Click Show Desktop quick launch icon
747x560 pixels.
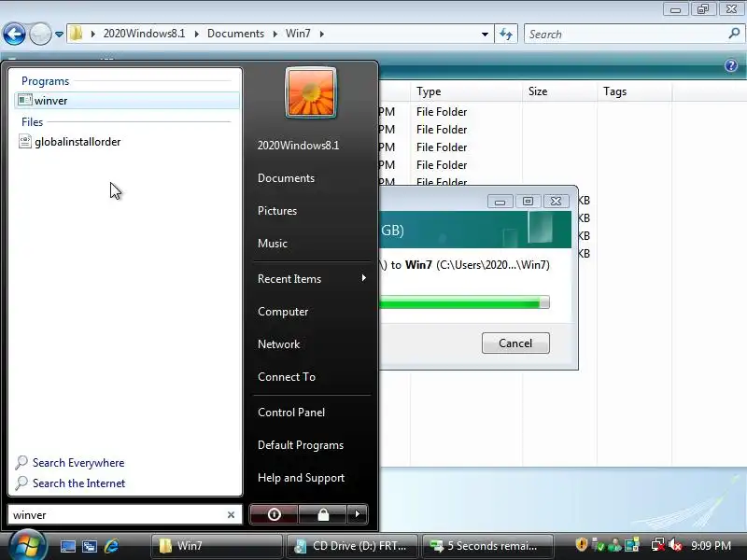[67, 546]
